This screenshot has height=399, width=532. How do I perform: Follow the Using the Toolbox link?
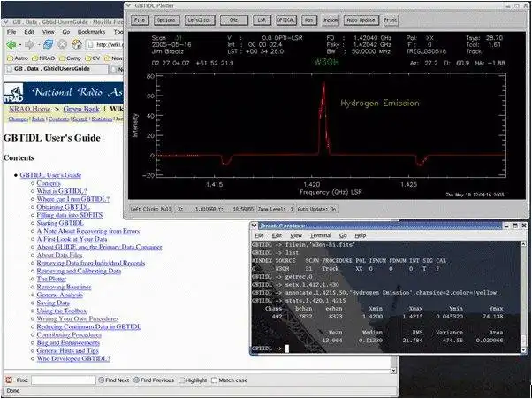[61, 311]
